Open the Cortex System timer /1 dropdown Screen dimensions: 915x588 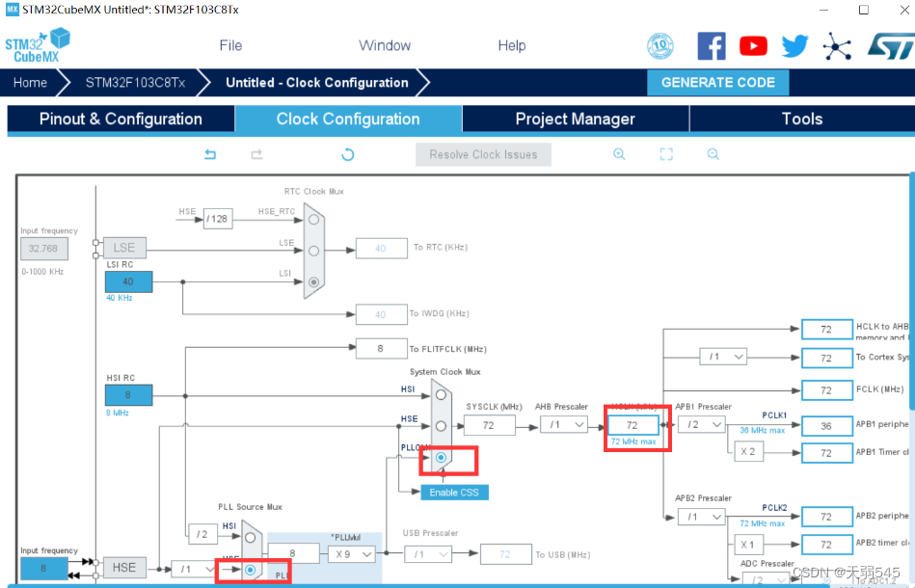pos(723,357)
